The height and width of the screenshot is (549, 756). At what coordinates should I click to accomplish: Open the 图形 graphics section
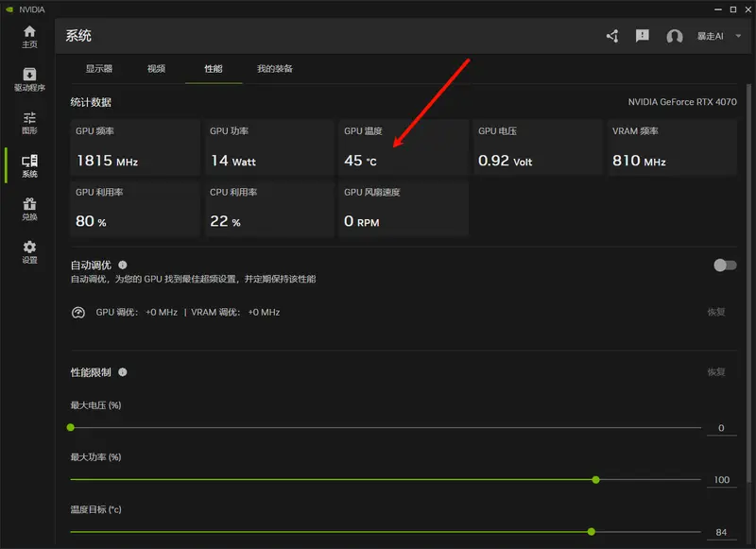[29, 123]
